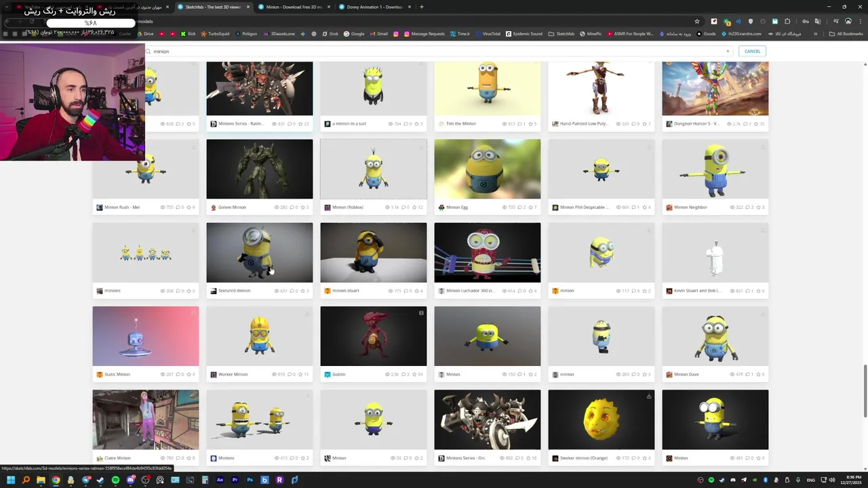The image size is (868, 488).
Task: Click the author avatar beside Kevin Stuart and Bob
Action: point(669,291)
